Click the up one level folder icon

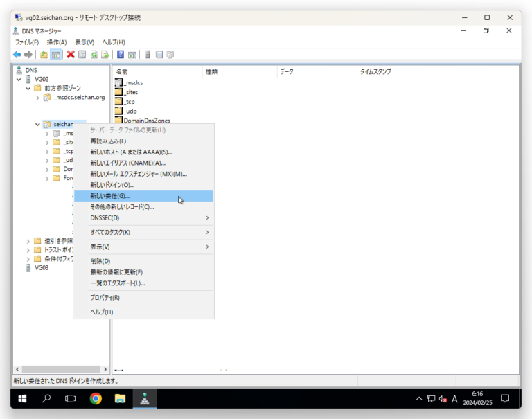tap(44, 55)
